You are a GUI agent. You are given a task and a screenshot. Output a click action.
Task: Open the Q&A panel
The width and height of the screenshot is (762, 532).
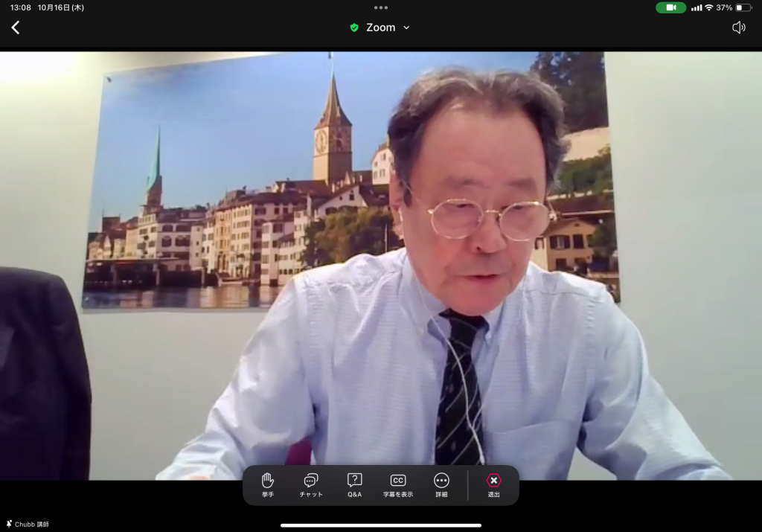coord(354,484)
